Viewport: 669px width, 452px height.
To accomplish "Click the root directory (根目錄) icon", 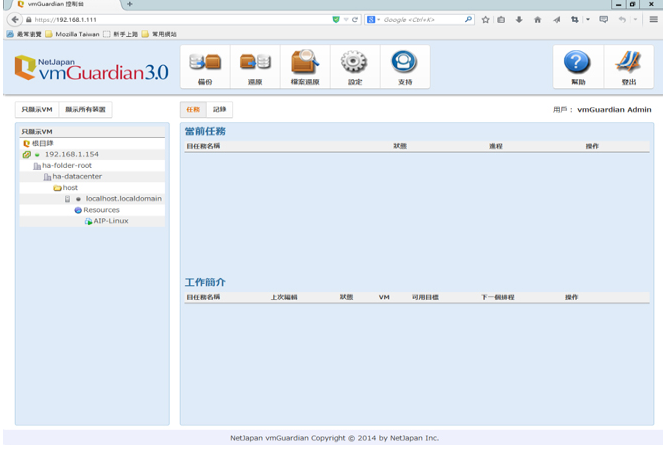I will tap(26, 143).
